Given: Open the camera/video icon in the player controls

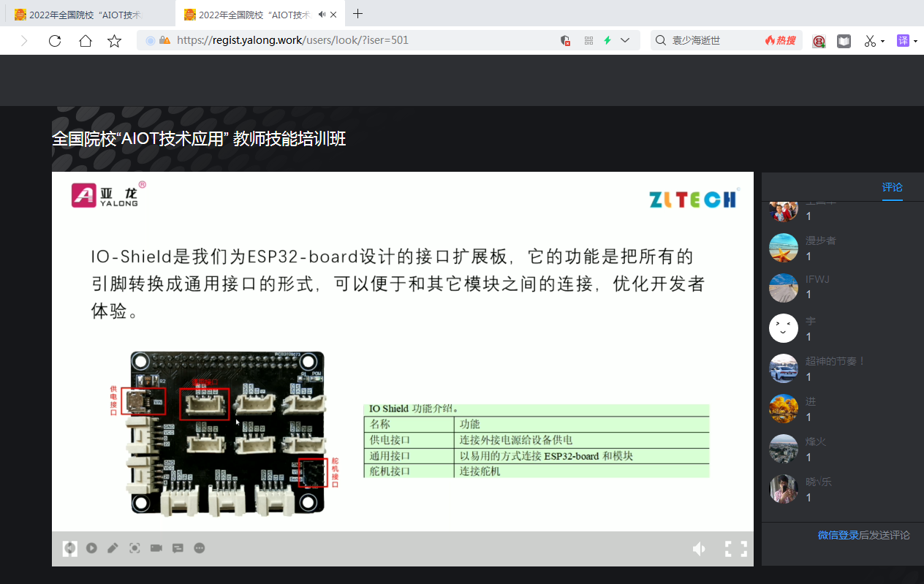Looking at the screenshot, I should coord(156,548).
